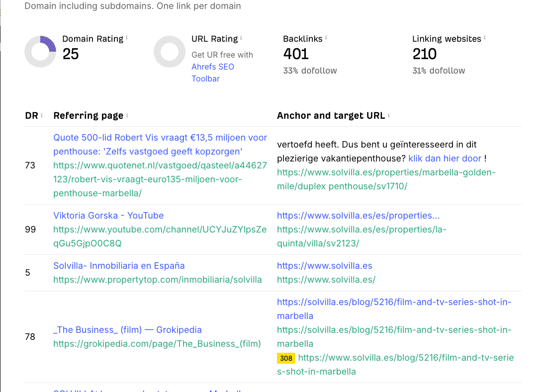Select the DR value 73
The height and width of the screenshot is (392, 541).
pos(30,165)
